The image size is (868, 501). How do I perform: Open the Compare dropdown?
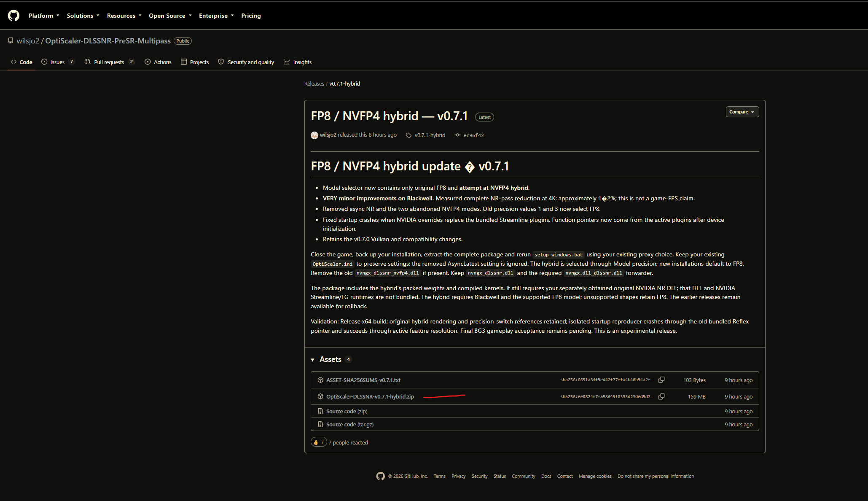coord(742,112)
